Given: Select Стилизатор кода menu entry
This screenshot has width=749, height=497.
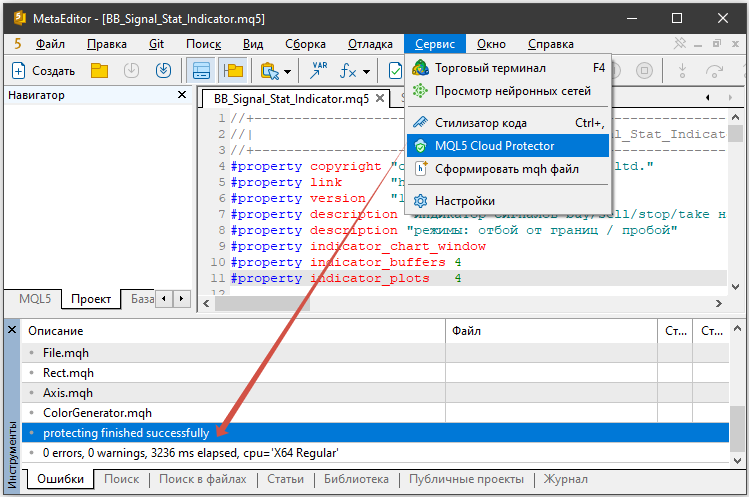Looking at the screenshot, I should click(x=508, y=123).
